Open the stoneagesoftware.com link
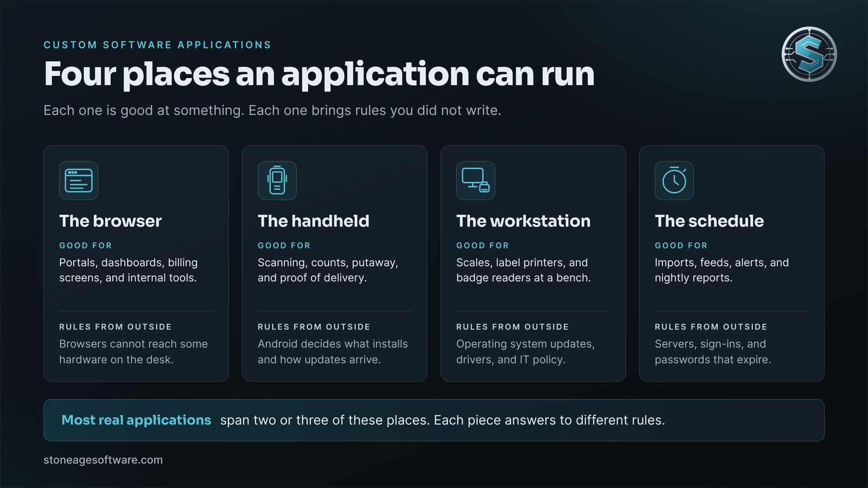 (x=103, y=460)
